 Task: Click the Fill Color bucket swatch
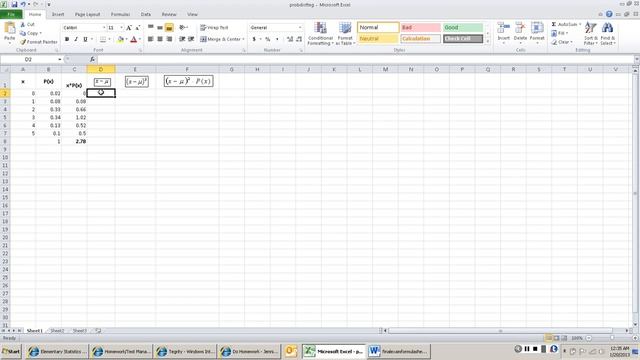tap(120, 39)
